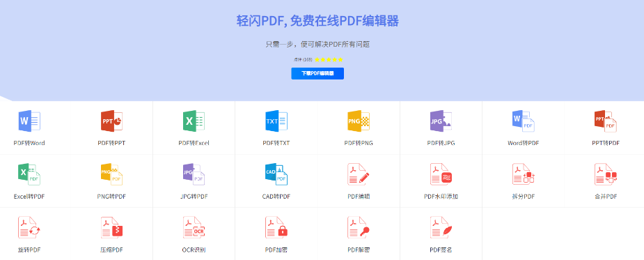
Task: Open the PNG转PDF converter icon
Action: (111, 174)
